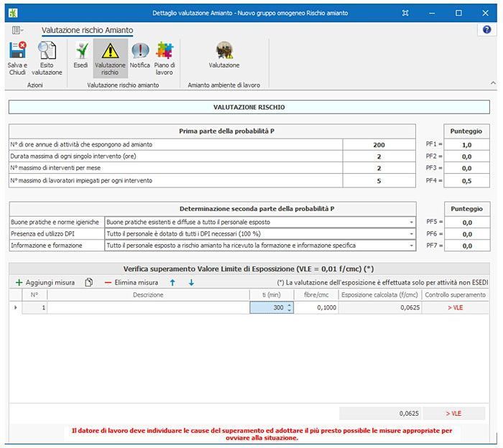The image size is (503, 448).
Task: Click the Descrizione cell of row 1
Action: (148, 307)
